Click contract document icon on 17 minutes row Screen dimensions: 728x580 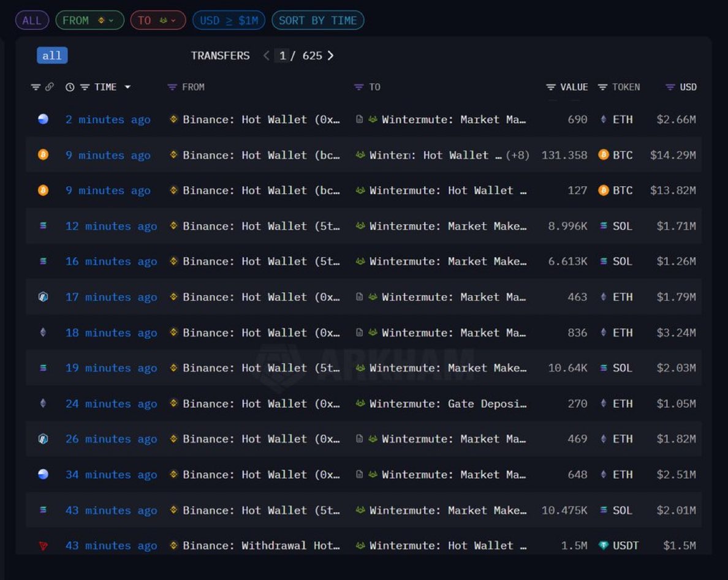[x=359, y=297]
